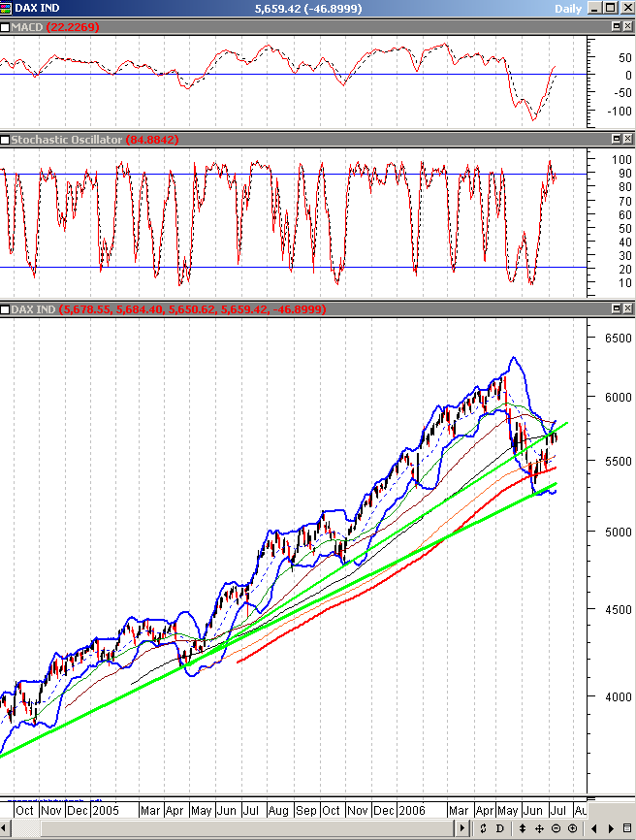Maximize the MACD inner window
Viewport: 636px width, 840px height.
click(x=616, y=26)
